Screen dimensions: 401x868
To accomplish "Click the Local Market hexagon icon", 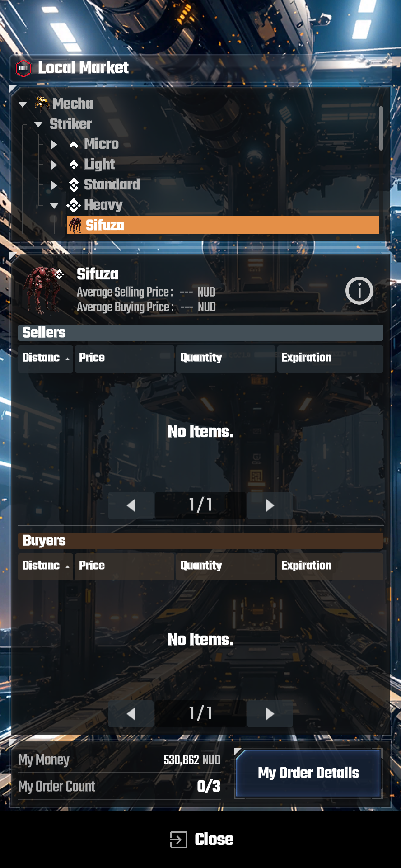I will pos(23,68).
